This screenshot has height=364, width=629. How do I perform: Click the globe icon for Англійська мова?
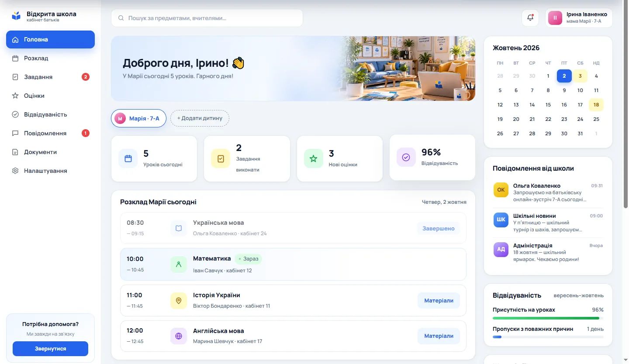178,336
